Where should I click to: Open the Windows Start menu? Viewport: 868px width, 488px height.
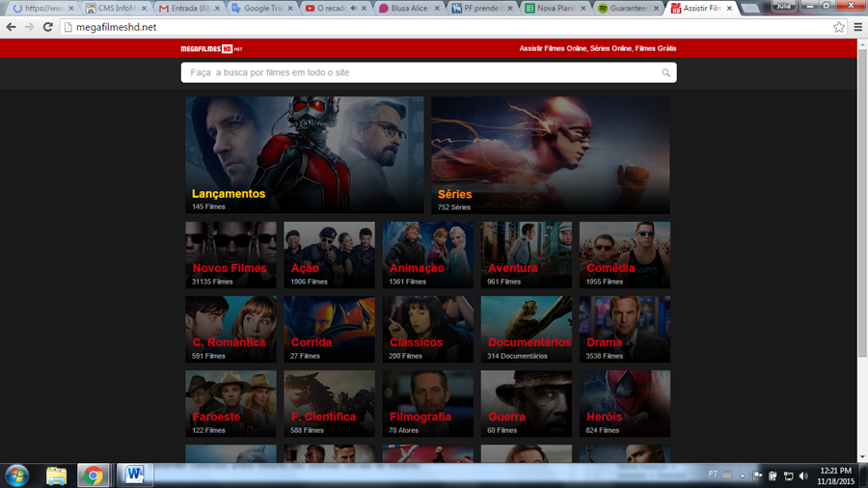[16, 474]
